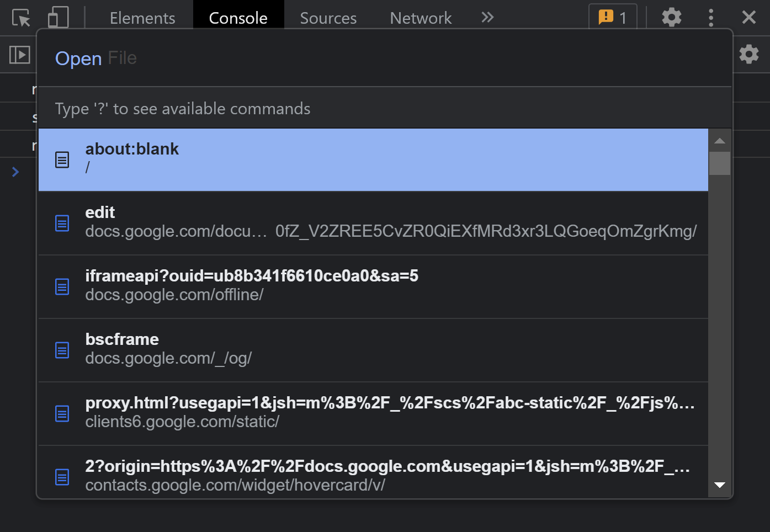The image size is (770, 532).
Task: Switch to the Elements tab
Action: pos(142,17)
